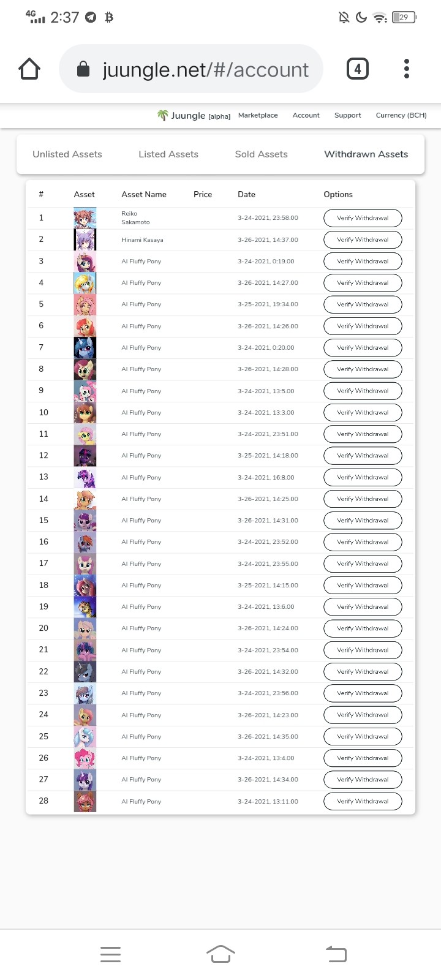Open the Reiko Sakamoto asset thumbnail
The width and height of the screenshot is (441, 980).
(x=85, y=218)
